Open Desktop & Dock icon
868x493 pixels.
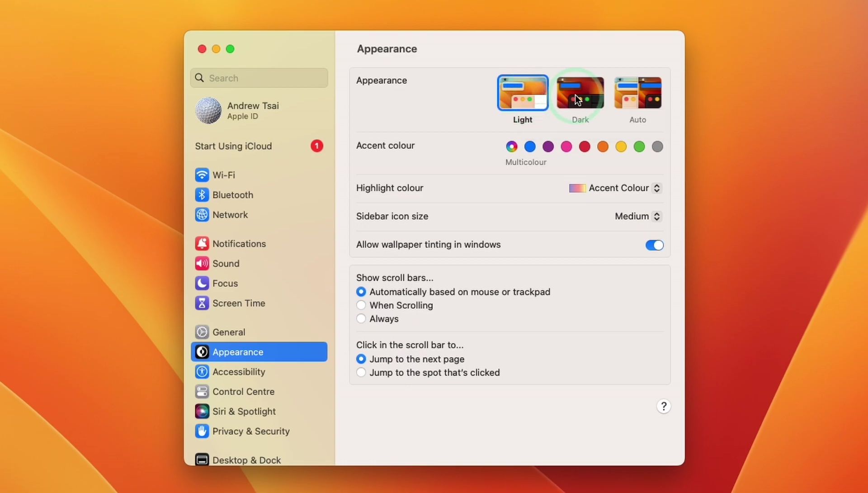202,460
